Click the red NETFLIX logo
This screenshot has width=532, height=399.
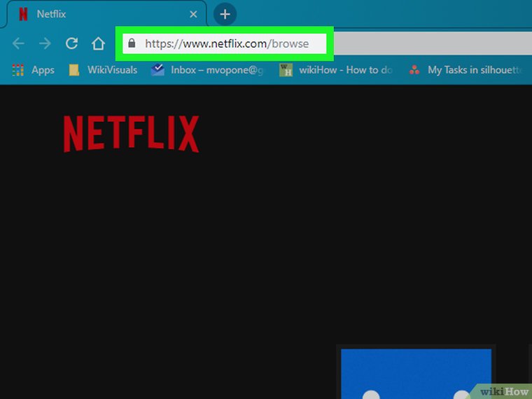[x=132, y=134]
